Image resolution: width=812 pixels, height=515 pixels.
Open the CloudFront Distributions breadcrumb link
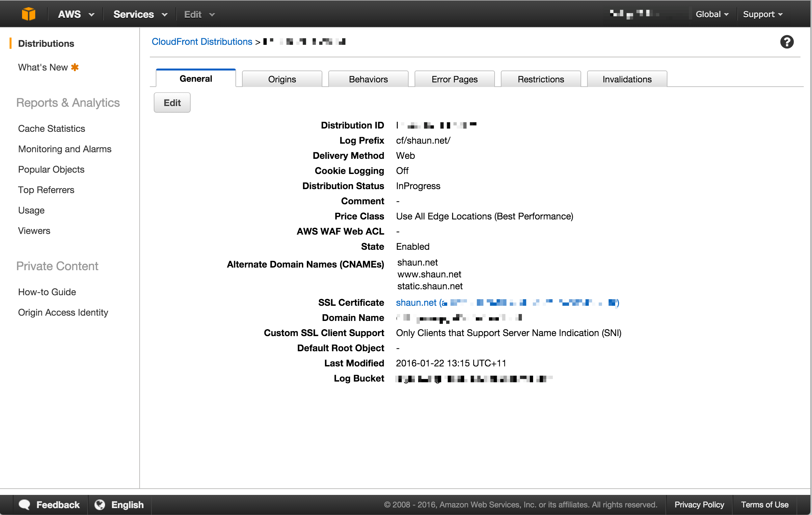point(202,42)
